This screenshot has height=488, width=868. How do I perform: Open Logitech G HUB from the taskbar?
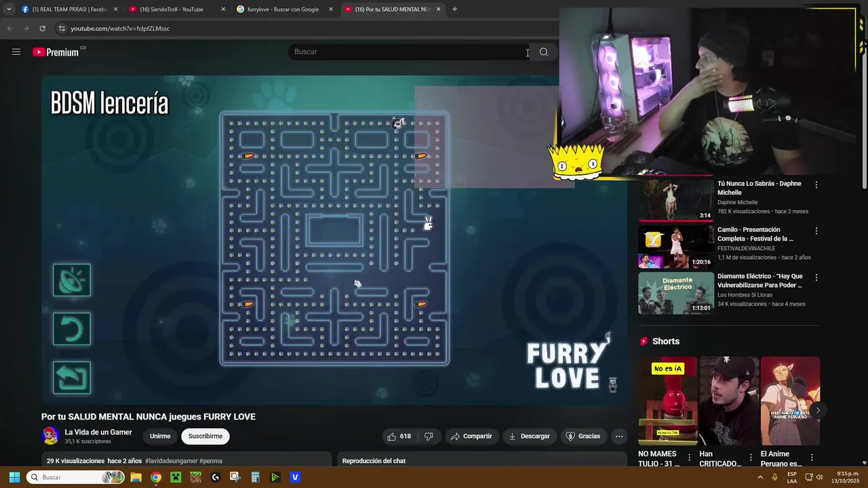(x=216, y=477)
